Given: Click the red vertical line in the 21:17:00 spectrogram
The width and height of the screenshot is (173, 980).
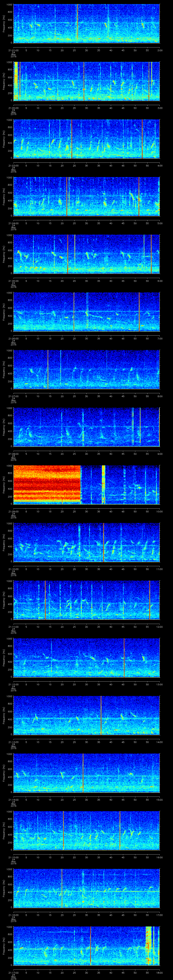Looking at the screenshot, I should point(91,946).
